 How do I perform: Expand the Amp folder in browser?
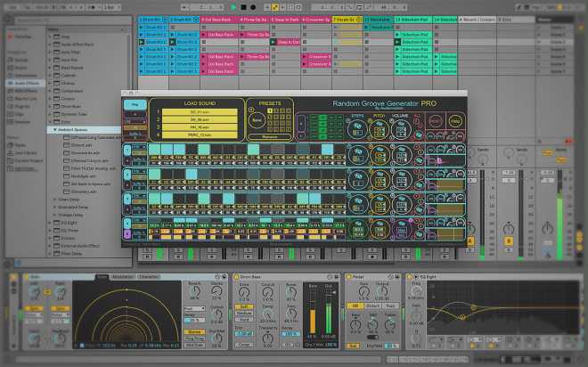(50, 37)
